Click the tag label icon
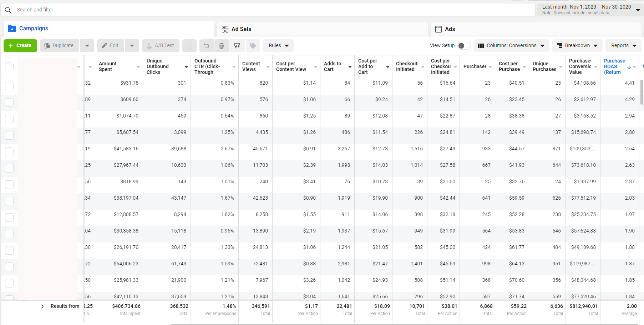 coord(253,46)
